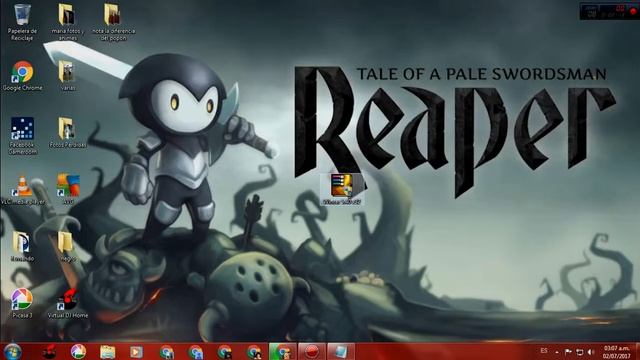Select the 'negro' desktop folder
Screen dimensions: 640x360
(x=67, y=247)
